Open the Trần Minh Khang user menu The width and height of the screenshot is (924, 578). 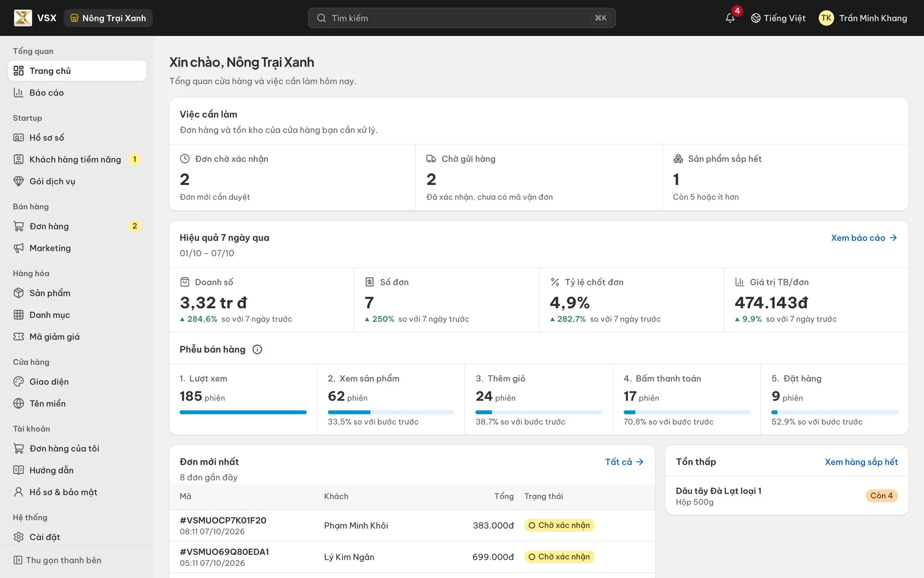point(863,18)
